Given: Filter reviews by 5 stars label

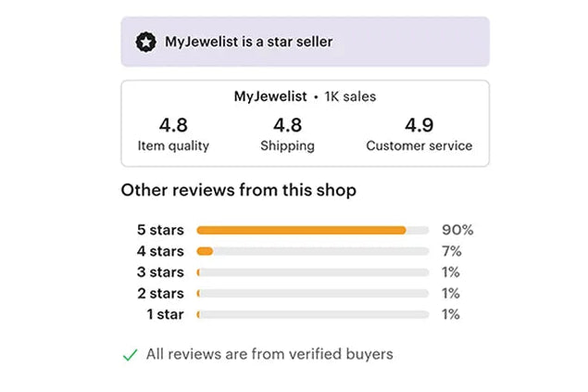Looking at the screenshot, I should pos(160,230).
